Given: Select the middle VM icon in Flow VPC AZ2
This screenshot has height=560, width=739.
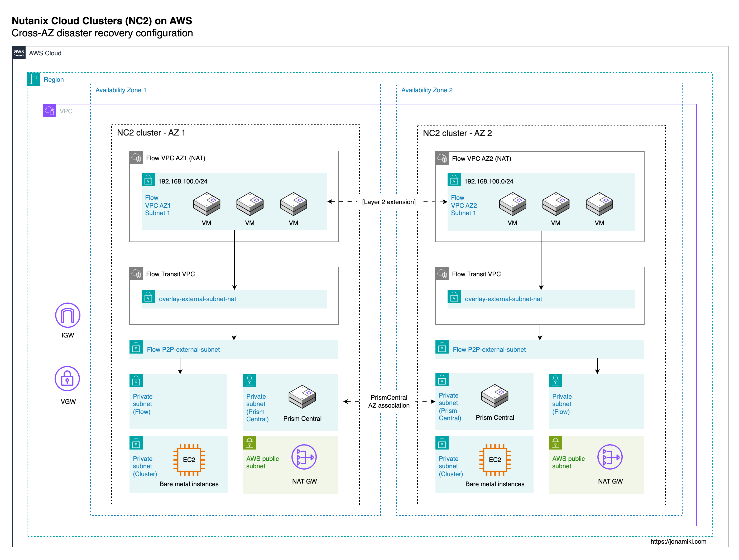Looking at the screenshot, I should click(556, 204).
